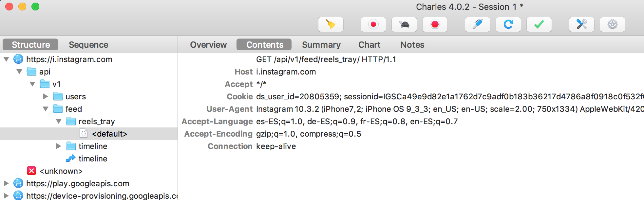Toggle recording with the red record button
Viewport: 644px width, 200px height.
click(x=373, y=25)
